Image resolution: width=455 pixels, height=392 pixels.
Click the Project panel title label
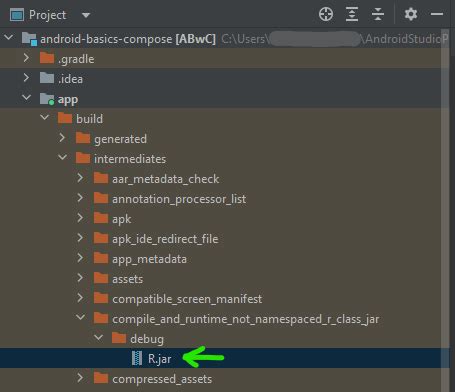(x=48, y=15)
